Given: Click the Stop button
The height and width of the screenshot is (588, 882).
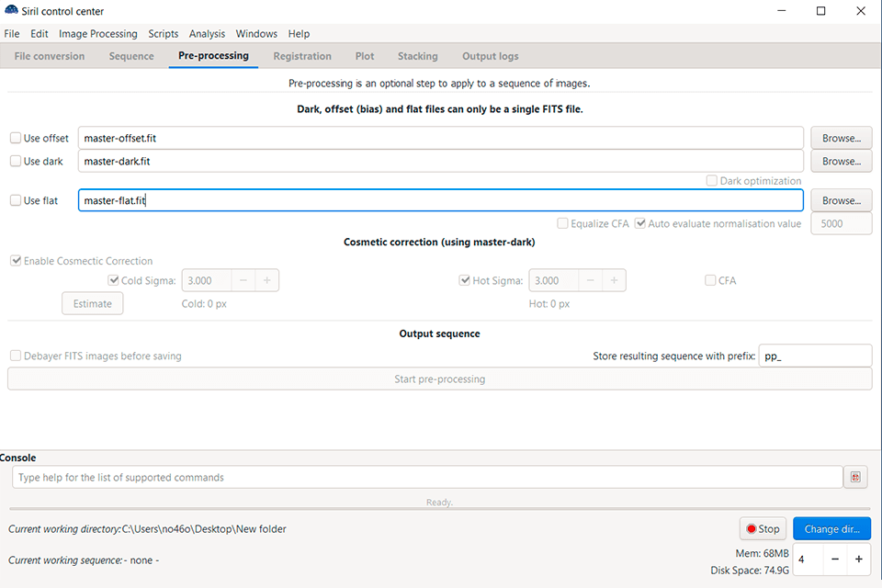Looking at the screenshot, I should [763, 528].
